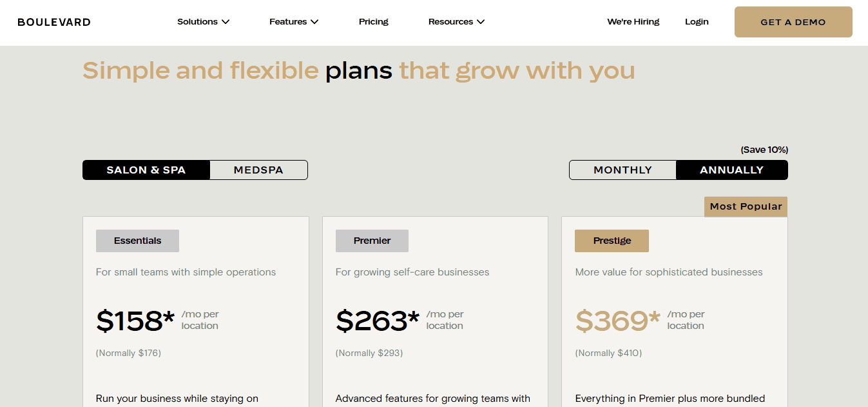Select the Salon & Spa plan type
Image resolution: width=868 pixels, height=407 pixels.
click(x=146, y=170)
